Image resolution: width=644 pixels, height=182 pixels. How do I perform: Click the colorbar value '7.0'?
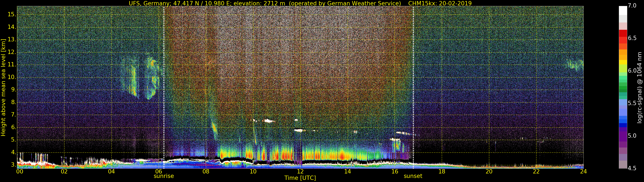coord(632,6)
